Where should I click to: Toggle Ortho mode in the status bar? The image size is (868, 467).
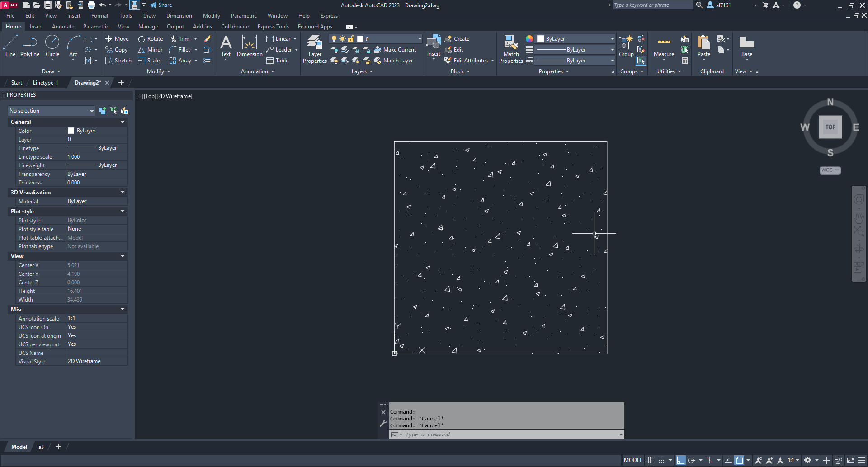(x=681, y=460)
